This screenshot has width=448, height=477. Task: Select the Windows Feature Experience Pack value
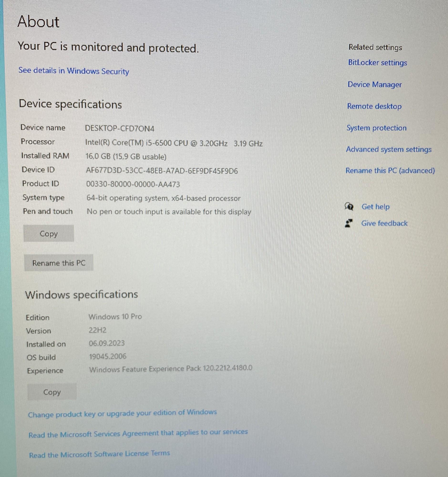(x=171, y=369)
